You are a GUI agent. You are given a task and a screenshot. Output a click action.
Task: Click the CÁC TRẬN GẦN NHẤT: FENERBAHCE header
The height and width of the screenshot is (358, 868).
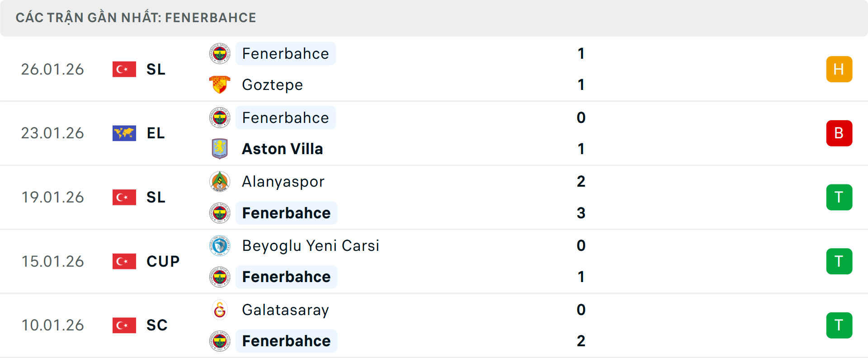136,18
